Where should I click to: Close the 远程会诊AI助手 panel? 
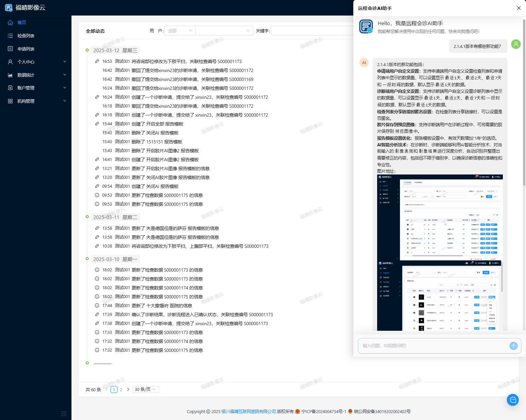(518, 8)
